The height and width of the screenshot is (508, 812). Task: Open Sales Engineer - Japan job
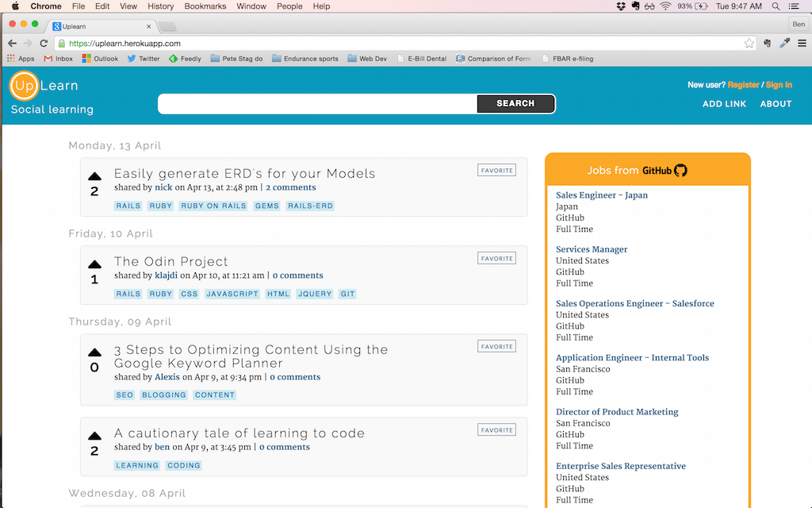tap(601, 195)
